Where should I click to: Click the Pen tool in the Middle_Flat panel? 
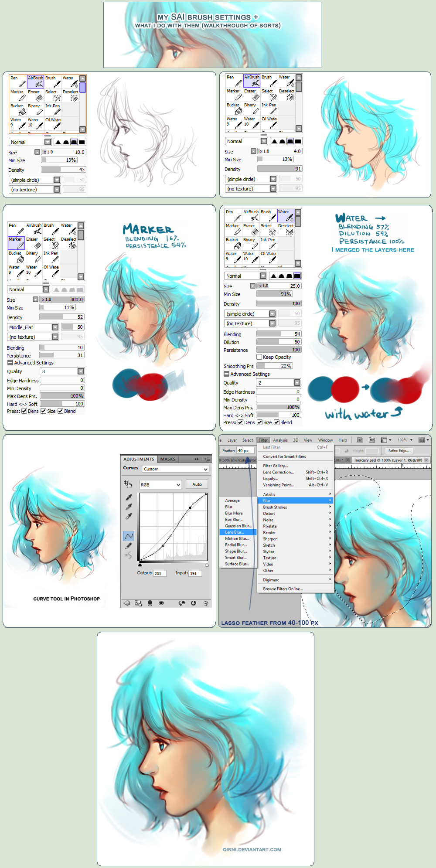16,229
